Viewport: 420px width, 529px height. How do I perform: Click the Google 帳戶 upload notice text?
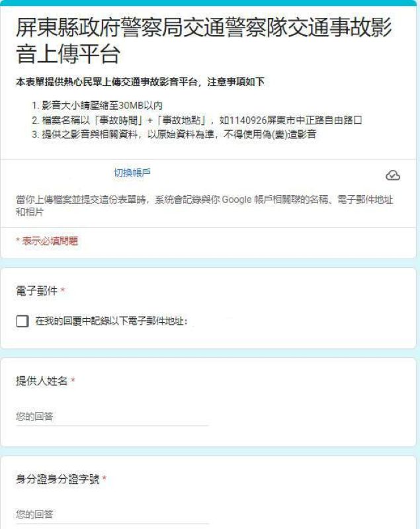pos(204,206)
